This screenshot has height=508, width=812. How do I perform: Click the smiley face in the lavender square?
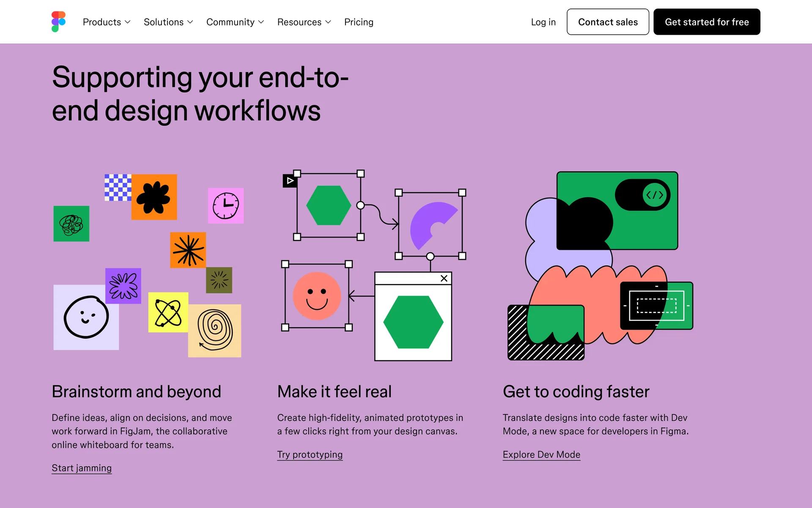point(86,317)
